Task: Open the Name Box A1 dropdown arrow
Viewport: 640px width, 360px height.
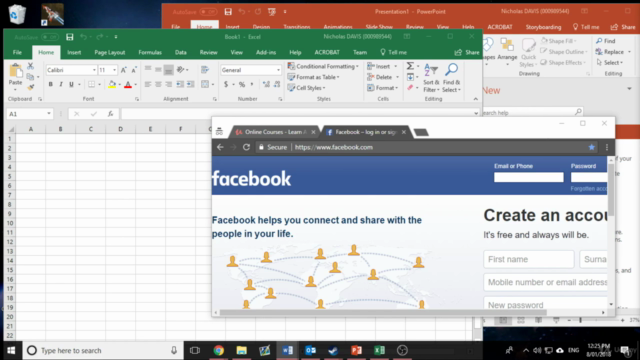Action: (49, 113)
